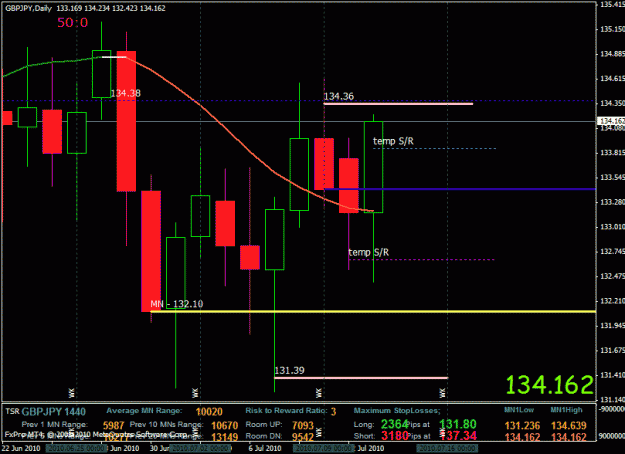This screenshot has height=454, width=625.
Task: Select the 2010.07.16 00:00 time marker
Action: [x=447, y=448]
